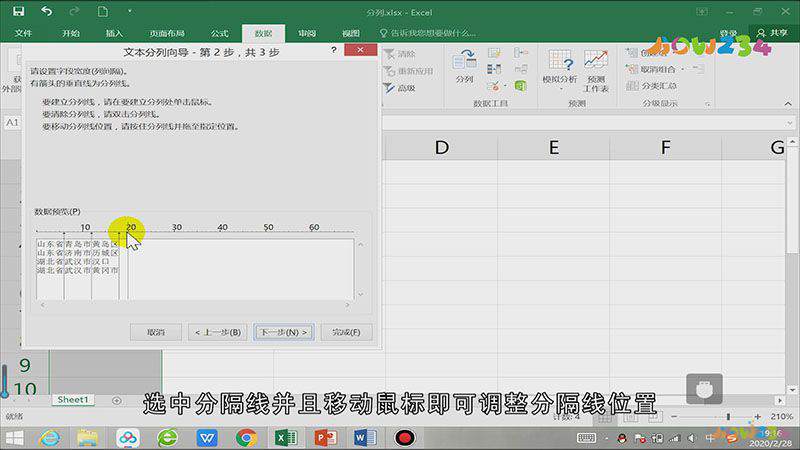This screenshot has width=800, height=450.
Task: Open the 取消组合 dropdown arrow
Action: coord(683,69)
